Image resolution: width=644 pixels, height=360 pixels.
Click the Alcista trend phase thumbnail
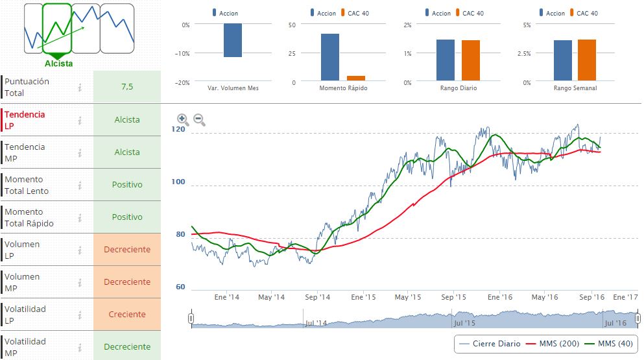tap(57, 29)
